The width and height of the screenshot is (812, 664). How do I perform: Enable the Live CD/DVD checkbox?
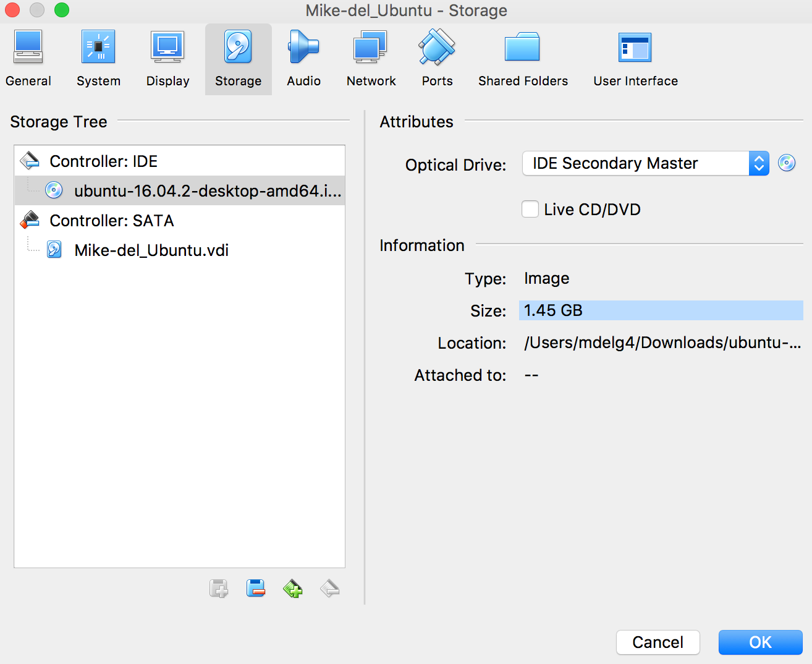(x=530, y=209)
